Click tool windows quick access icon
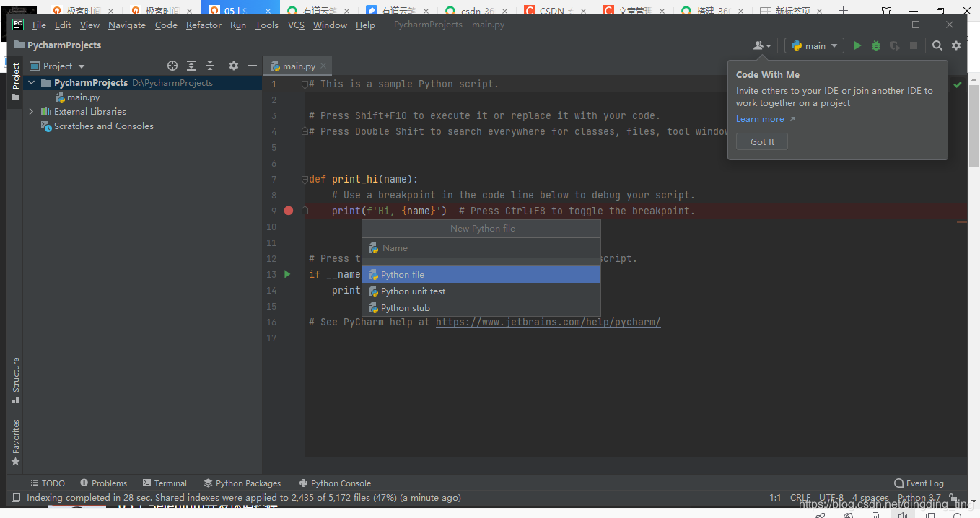This screenshot has width=980, height=518. pos(16,498)
